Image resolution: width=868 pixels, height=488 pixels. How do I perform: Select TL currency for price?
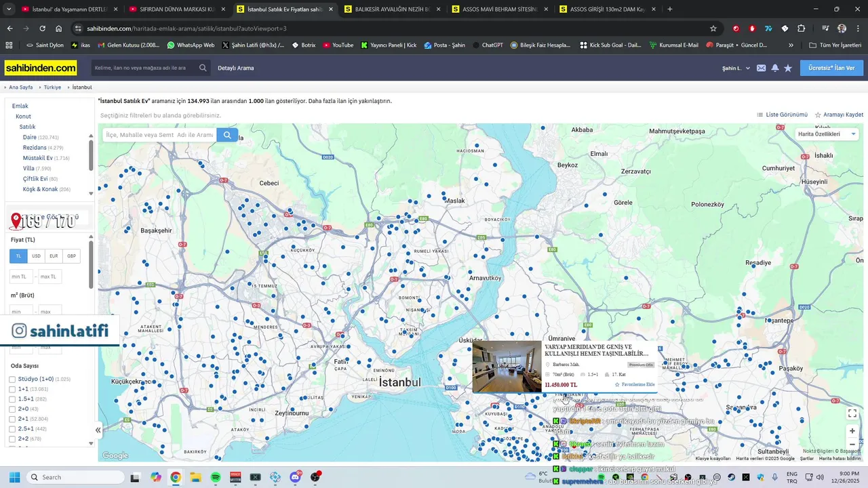coord(18,256)
